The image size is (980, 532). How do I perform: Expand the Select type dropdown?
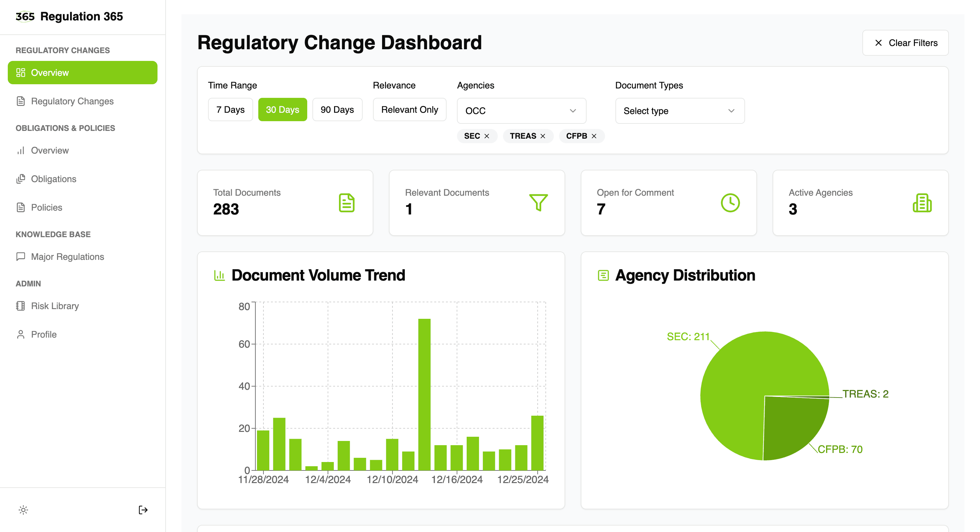tap(680, 111)
